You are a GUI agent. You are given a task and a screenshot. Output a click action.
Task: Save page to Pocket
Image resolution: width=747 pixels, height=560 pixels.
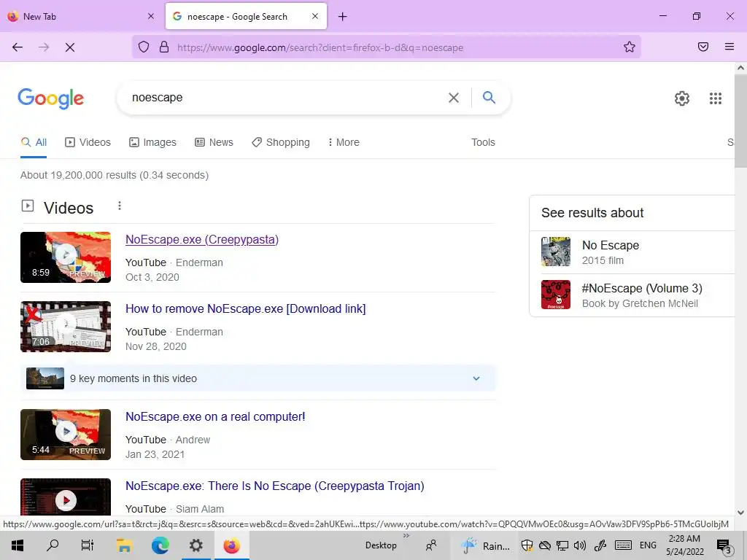point(703,47)
